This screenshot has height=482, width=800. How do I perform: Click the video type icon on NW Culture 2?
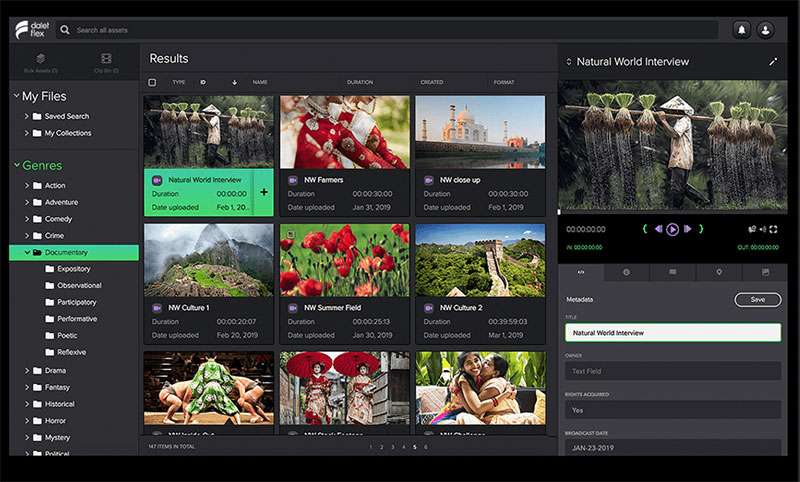coord(429,308)
